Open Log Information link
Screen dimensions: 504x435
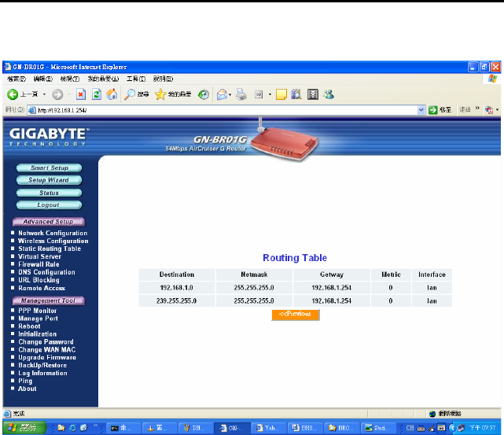click(x=42, y=374)
